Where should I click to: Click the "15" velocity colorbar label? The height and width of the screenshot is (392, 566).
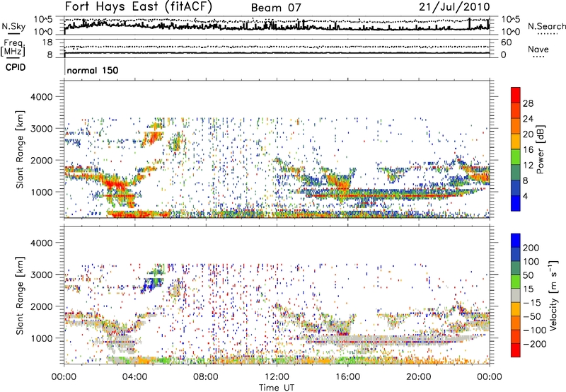point(528,289)
